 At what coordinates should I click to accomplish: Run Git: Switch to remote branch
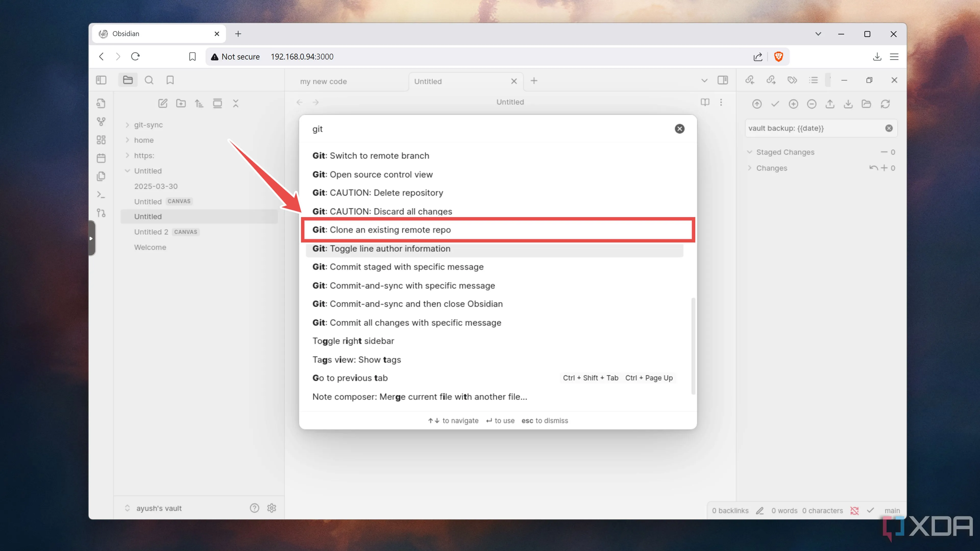495,156
